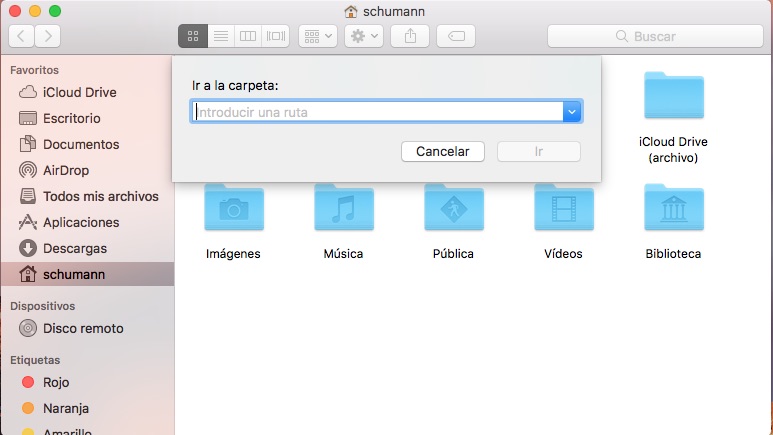Select the iCloud Drive (archivo) folder icon
The width and height of the screenshot is (773, 435).
[674, 95]
